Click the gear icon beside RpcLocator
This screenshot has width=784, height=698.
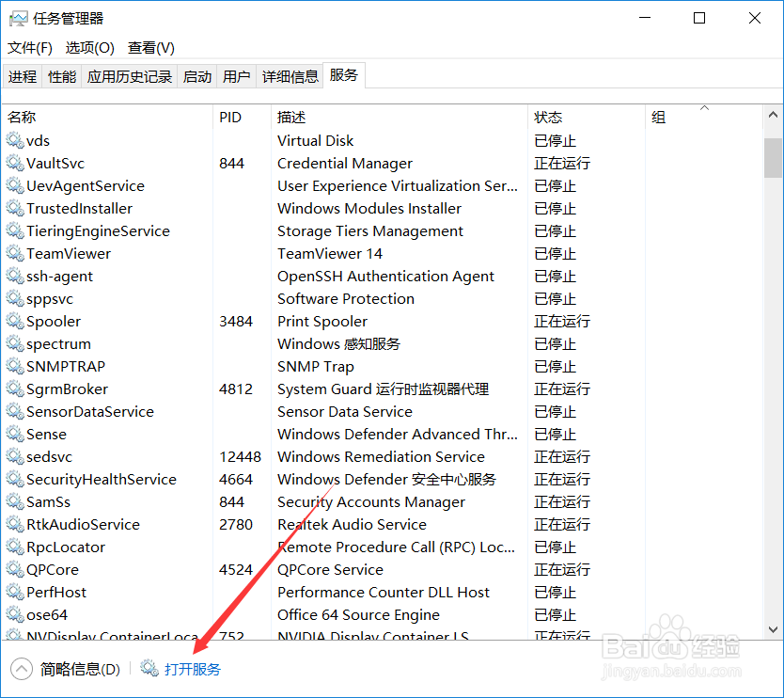tap(15, 547)
